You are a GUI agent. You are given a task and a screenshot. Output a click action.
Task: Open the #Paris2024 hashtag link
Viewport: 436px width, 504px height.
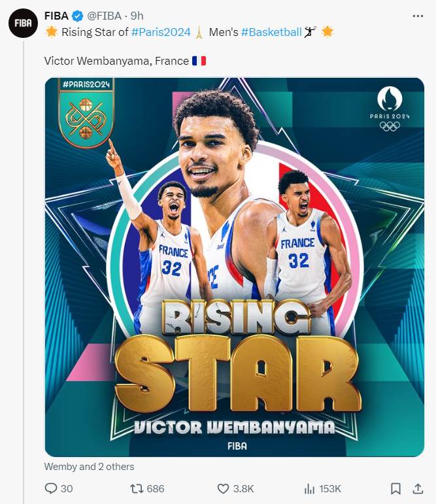161,32
